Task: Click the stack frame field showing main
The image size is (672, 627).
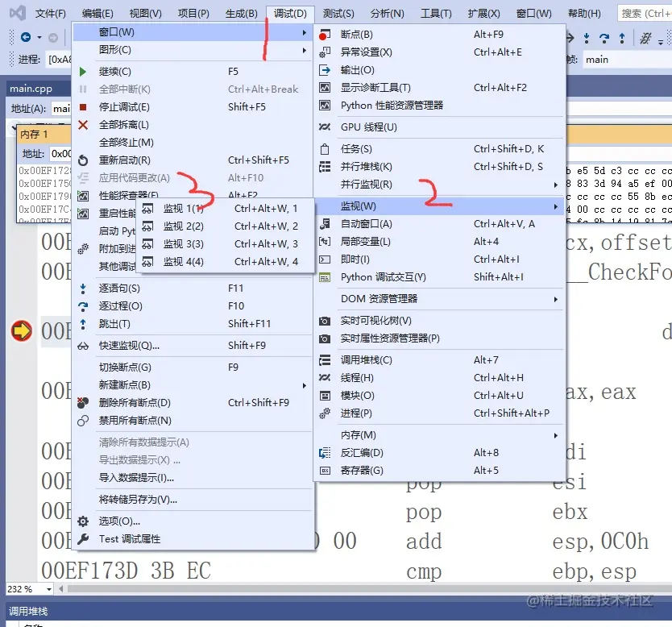Action: (x=627, y=60)
